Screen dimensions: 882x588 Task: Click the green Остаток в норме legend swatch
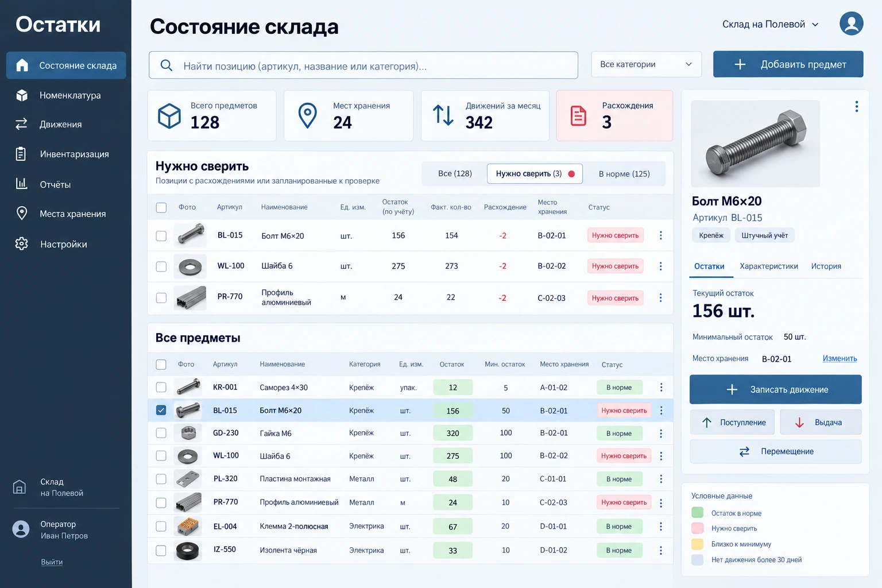coord(698,513)
